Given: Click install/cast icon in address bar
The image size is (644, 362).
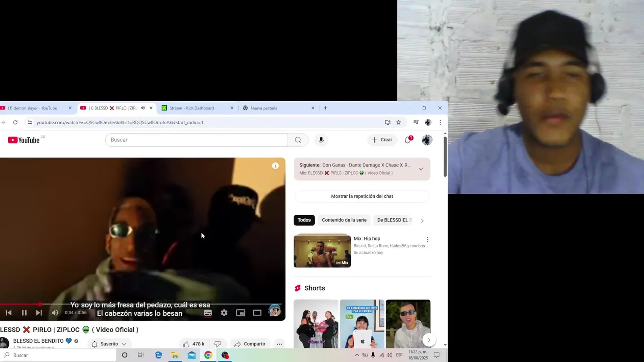Looking at the screenshot, I should pyautogui.click(x=387, y=122).
